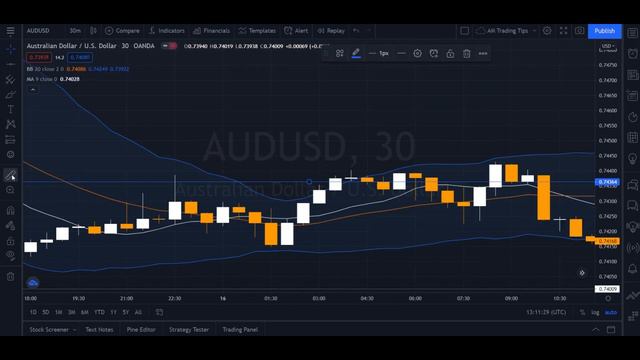Open the Pine Editor tab
The image size is (640, 360).
[141, 329]
